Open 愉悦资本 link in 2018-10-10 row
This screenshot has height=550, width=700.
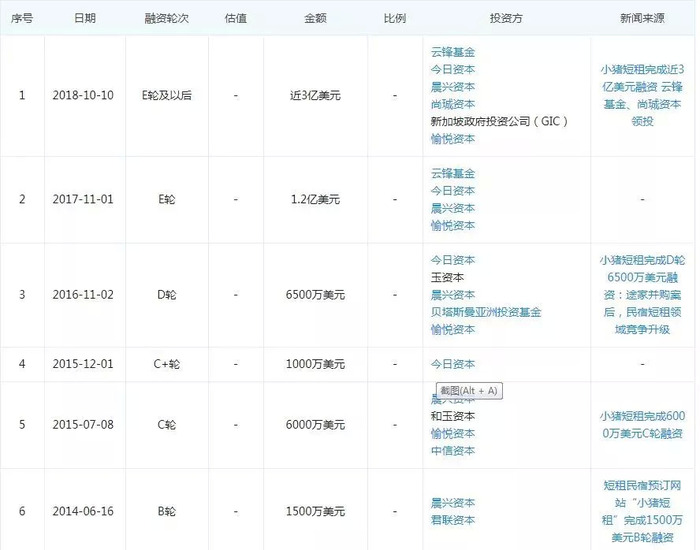click(452, 139)
